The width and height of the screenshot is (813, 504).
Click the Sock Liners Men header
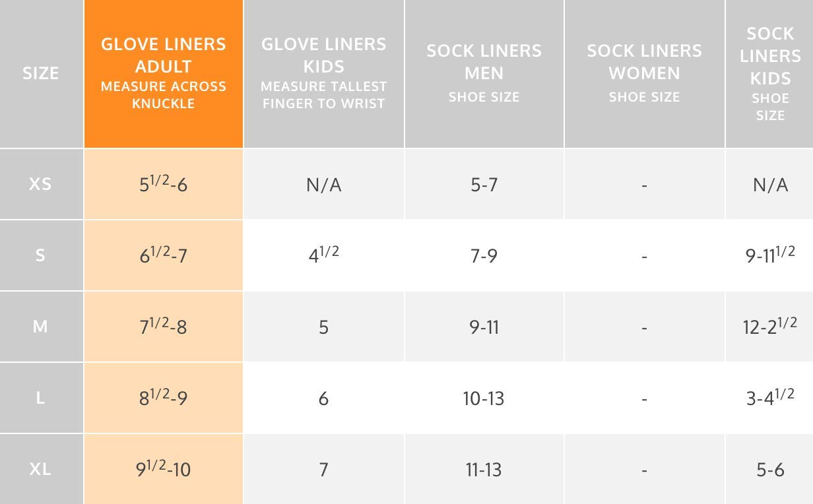pyautogui.click(x=484, y=73)
